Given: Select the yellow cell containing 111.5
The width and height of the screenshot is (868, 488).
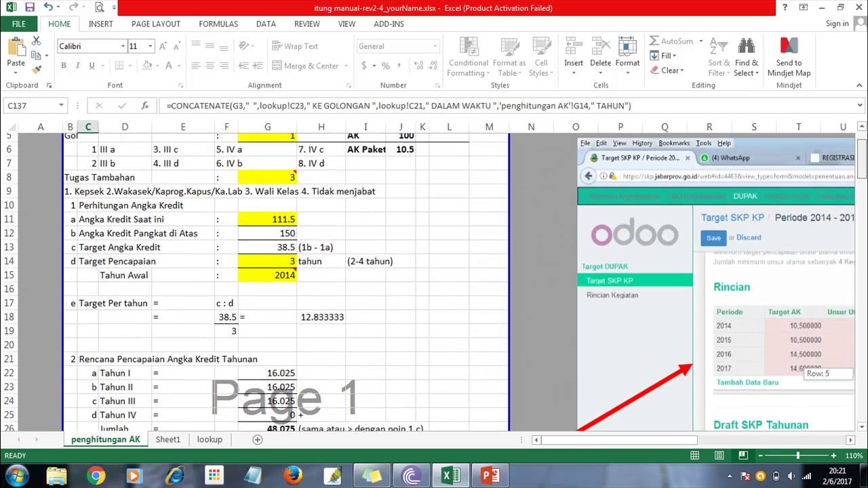Looking at the screenshot, I should [267, 219].
